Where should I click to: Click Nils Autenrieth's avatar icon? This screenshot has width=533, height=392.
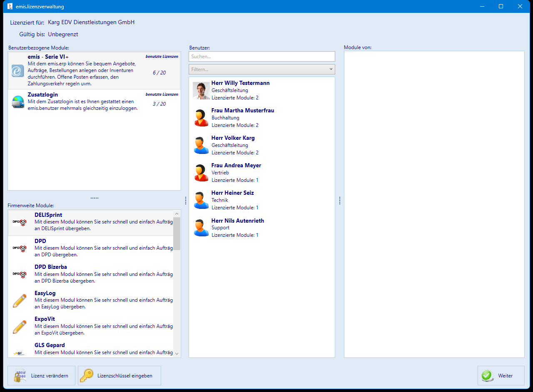point(201,228)
